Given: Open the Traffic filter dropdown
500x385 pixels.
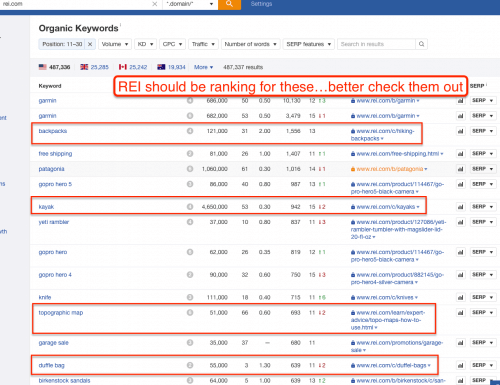Looking at the screenshot, I should point(203,44).
